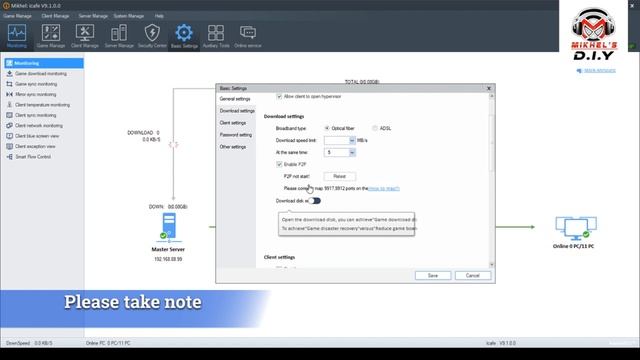Select Optical fiber broadband type

click(x=327, y=128)
